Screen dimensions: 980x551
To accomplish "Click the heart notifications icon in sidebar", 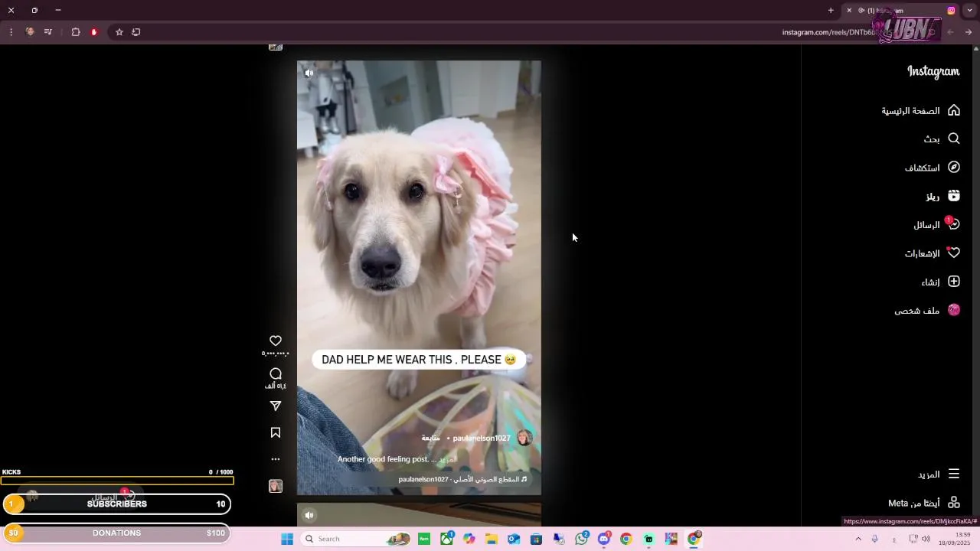I will (x=954, y=253).
